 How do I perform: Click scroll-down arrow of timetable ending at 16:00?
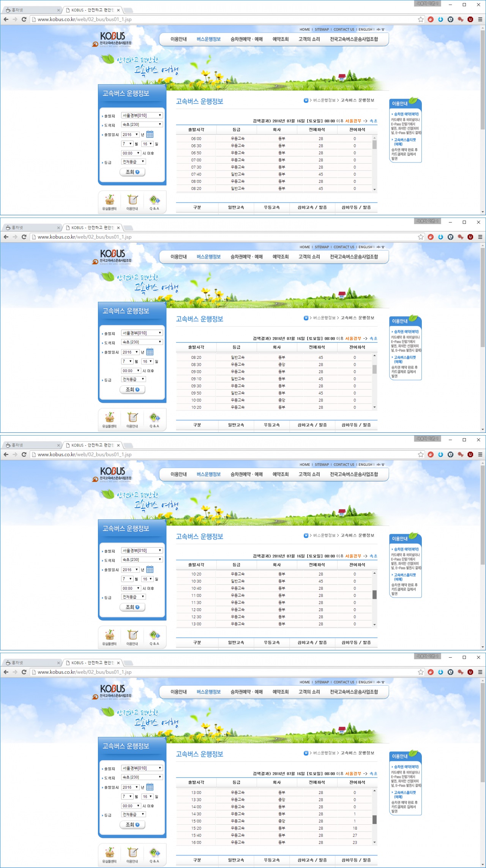pos(374,842)
